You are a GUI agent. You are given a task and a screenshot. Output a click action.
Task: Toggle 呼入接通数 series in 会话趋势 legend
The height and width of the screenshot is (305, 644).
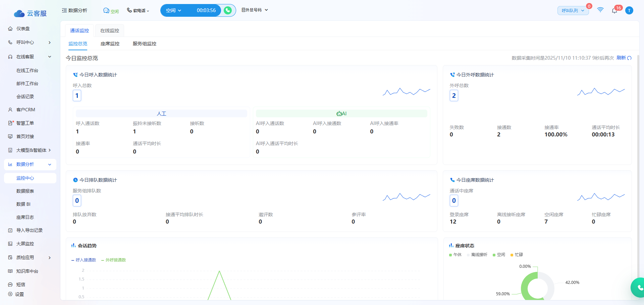(x=84, y=260)
